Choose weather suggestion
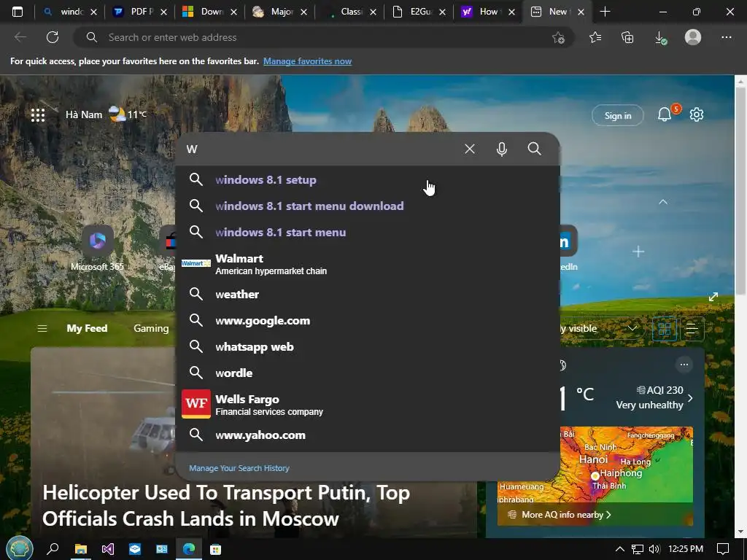The height and width of the screenshot is (560, 747). [x=368, y=295]
